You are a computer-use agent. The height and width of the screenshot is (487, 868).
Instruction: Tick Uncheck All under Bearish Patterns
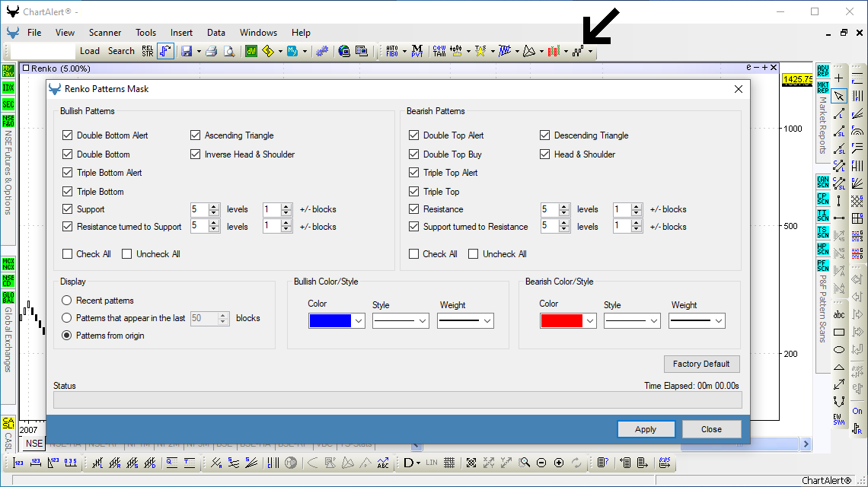coord(474,254)
